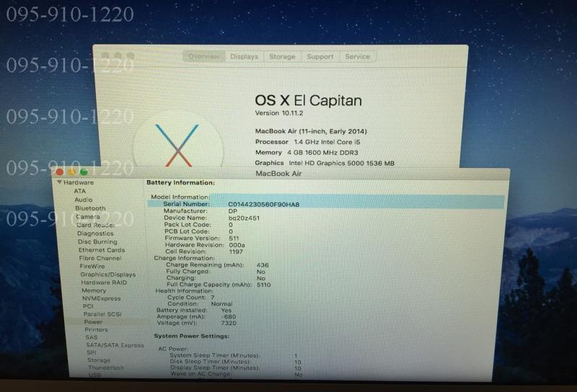Click the Voltage 7320 row
Image resolution: width=577 pixels, height=392 pixels.
[x=197, y=323]
